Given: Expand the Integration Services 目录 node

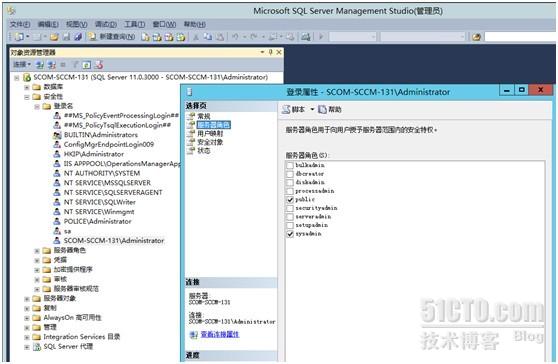Looking at the screenshot, I should pos(27,337).
